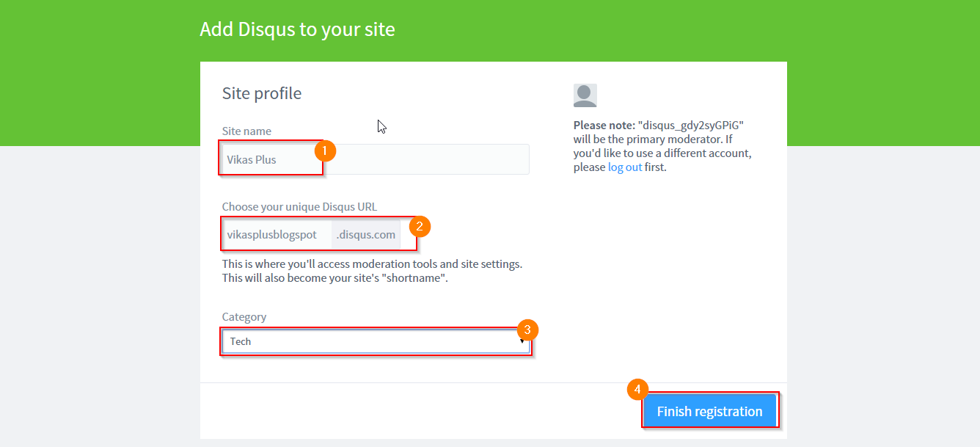Click the Site profile heading
The image size is (980, 447).
pos(262,93)
